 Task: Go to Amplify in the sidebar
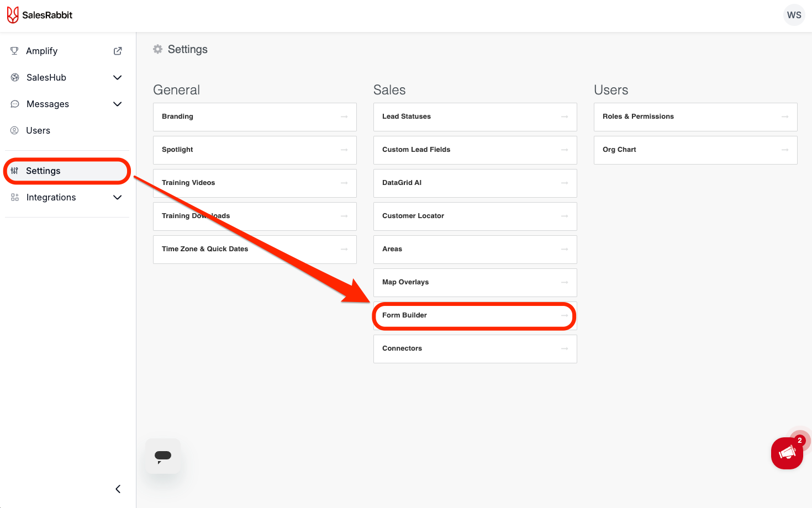click(x=67, y=51)
